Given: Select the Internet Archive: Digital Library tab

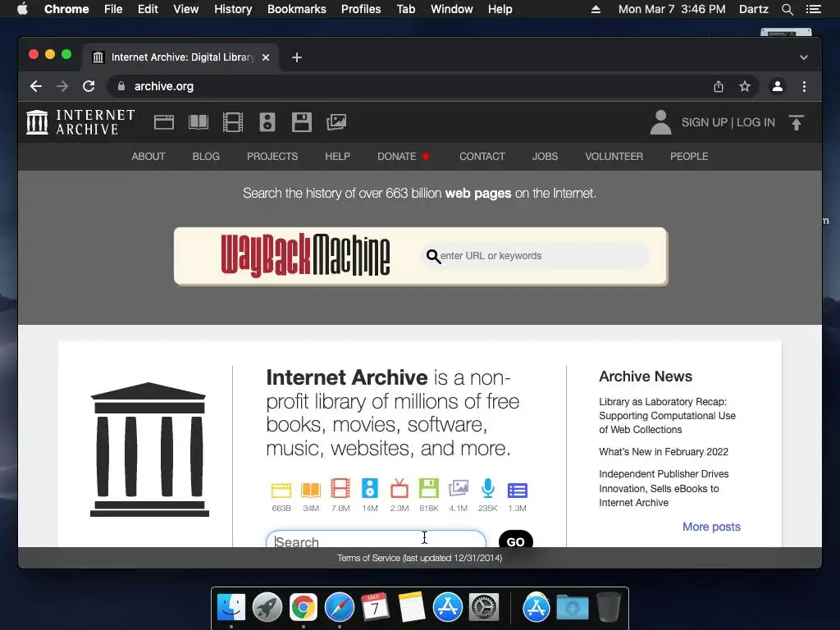Looking at the screenshot, I should click(180, 57).
